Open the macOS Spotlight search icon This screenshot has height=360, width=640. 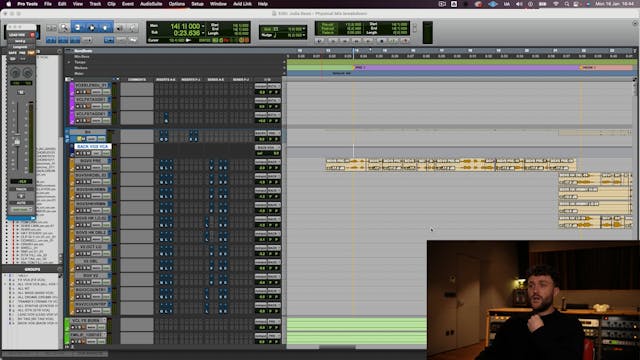tap(567, 4)
